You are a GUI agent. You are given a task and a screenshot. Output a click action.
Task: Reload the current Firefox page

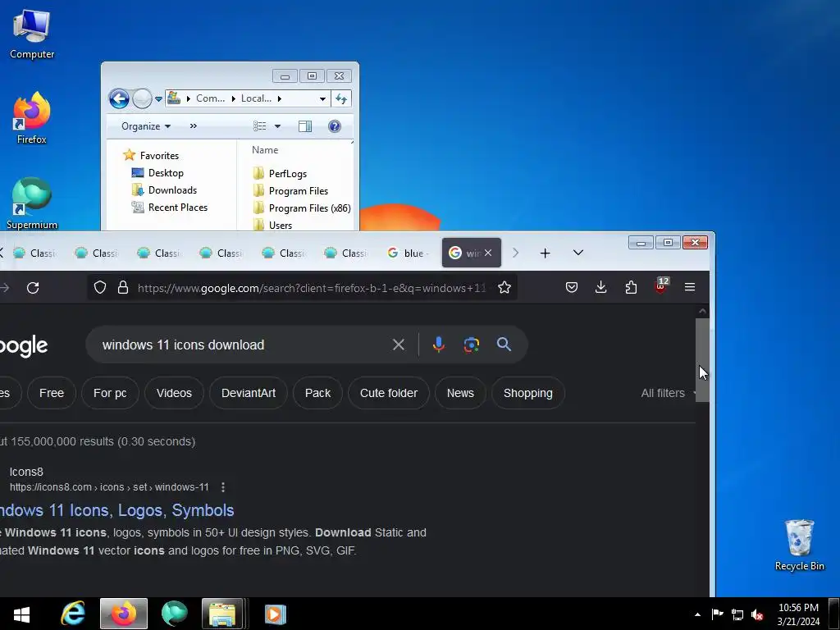click(x=33, y=288)
